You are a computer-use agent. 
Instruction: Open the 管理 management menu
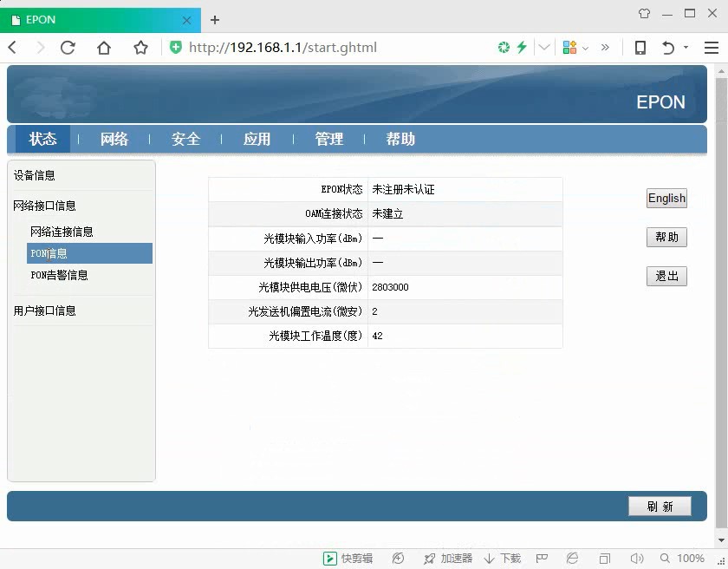tap(328, 139)
